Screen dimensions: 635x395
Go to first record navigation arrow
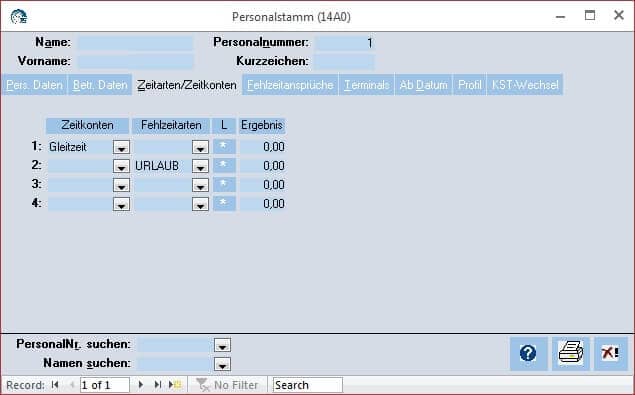(x=55, y=384)
